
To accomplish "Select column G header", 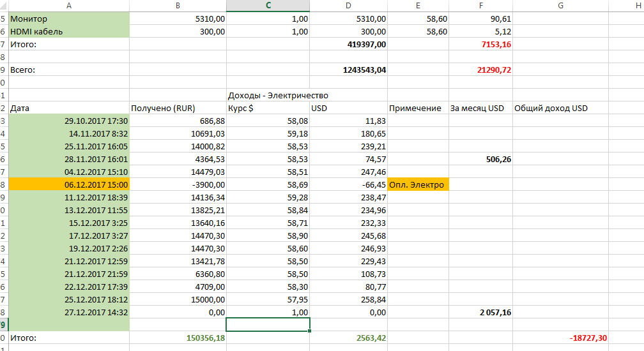I will coord(561,6).
